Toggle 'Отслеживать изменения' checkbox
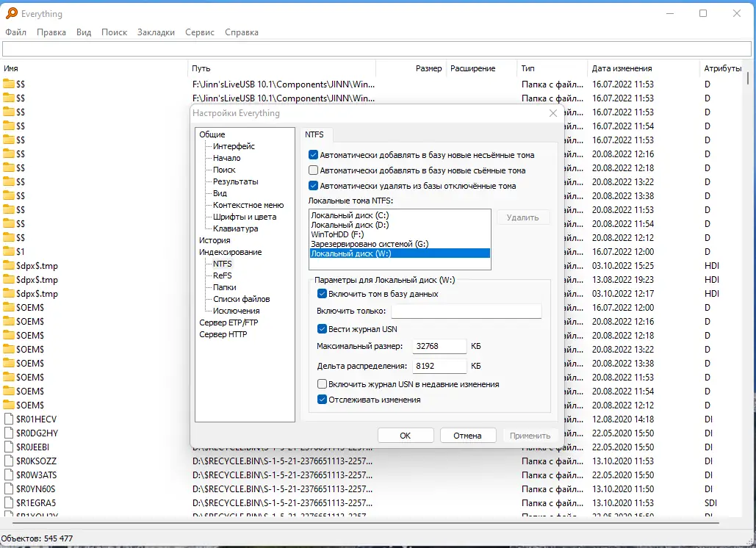756x548 pixels. click(322, 400)
